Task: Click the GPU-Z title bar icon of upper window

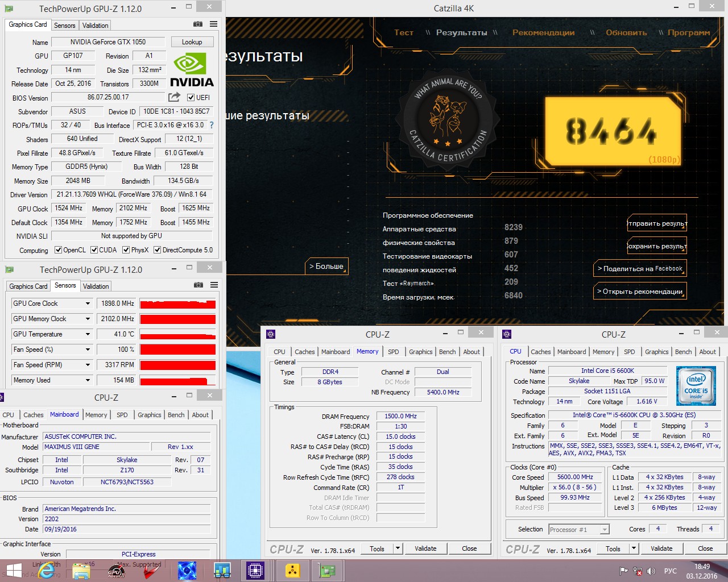Action: [9, 9]
